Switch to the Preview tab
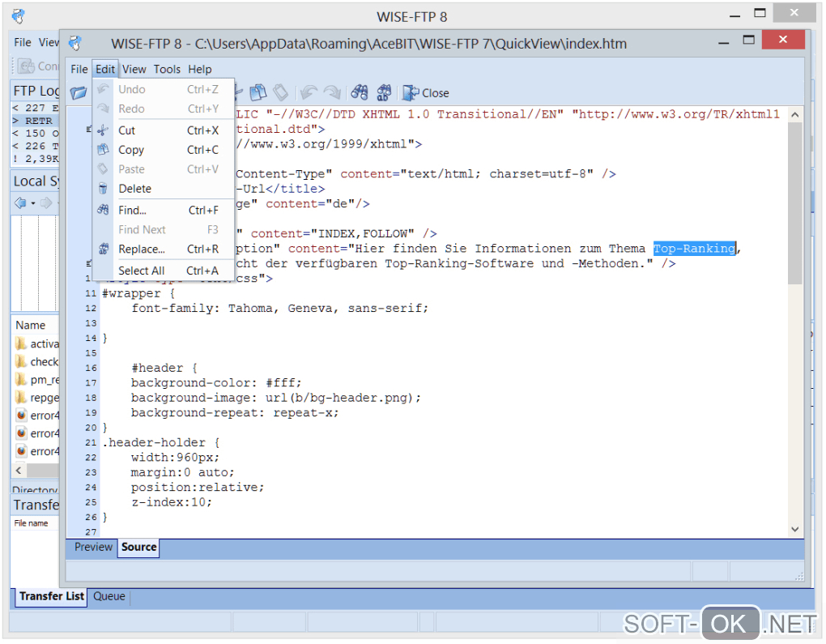Image resolution: width=826 pixels, height=644 pixels. [93, 547]
